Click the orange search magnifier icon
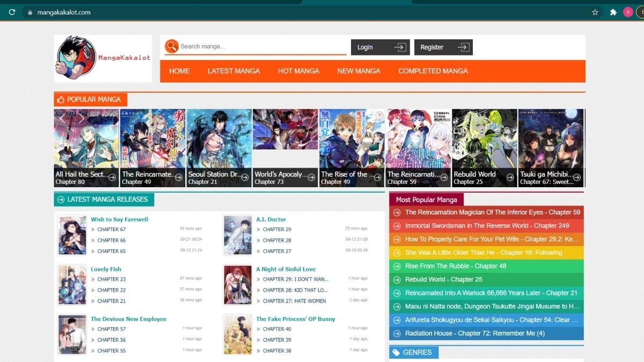 tap(171, 46)
